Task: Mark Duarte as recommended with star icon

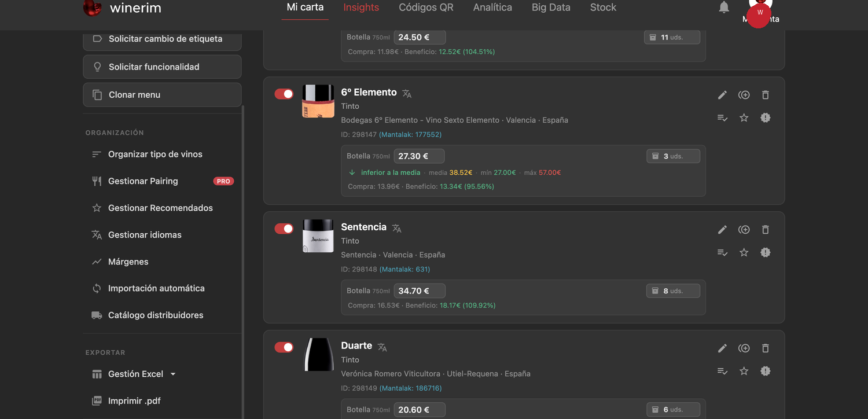Action: coord(744,371)
